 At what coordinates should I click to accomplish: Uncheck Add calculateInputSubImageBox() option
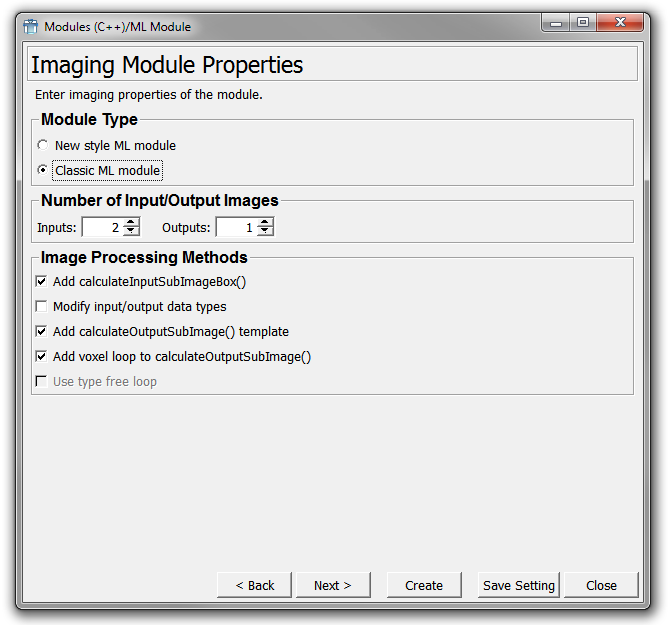41,282
